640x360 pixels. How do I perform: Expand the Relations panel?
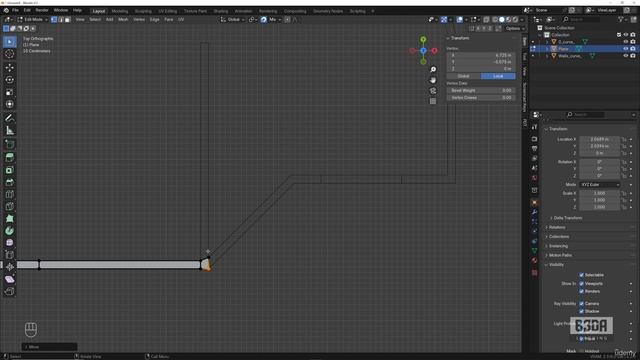(557, 227)
